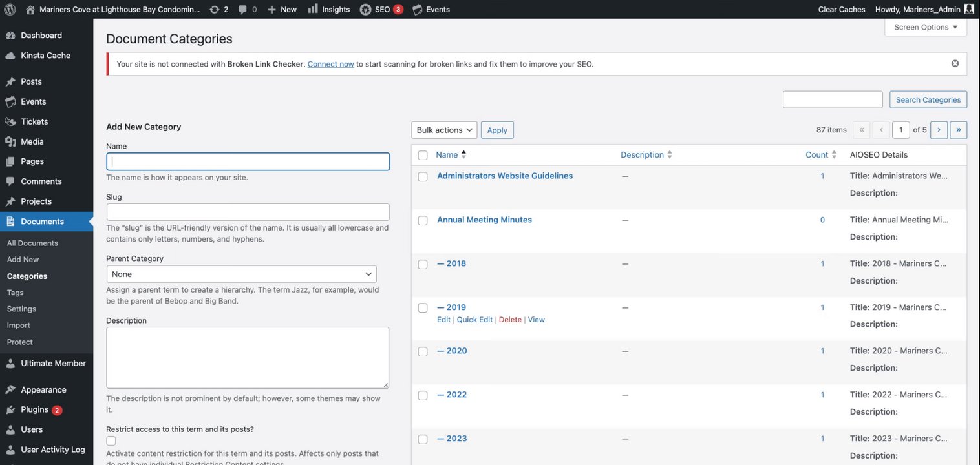The image size is (980, 465).
Task: Expand the Parent Category dropdown
Action: coord(241,274)
